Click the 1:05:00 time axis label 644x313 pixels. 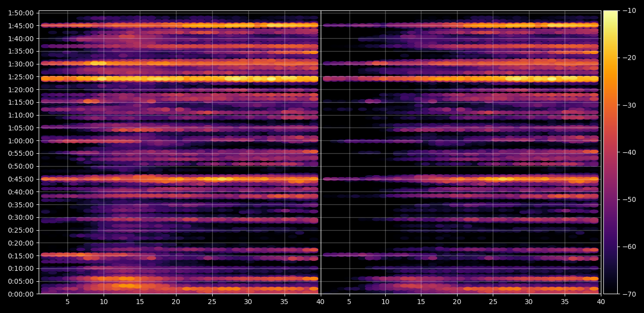click(x=21, y=128)
